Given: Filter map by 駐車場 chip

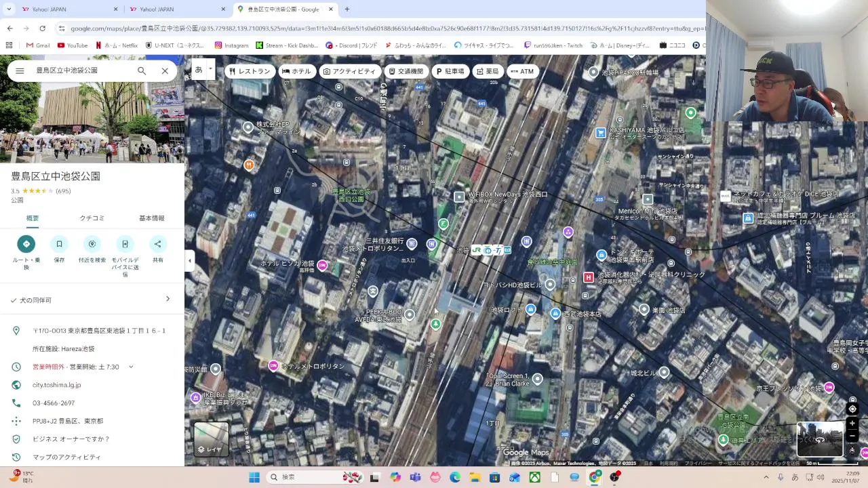Looking at the screenshot, I should (451, 71).
